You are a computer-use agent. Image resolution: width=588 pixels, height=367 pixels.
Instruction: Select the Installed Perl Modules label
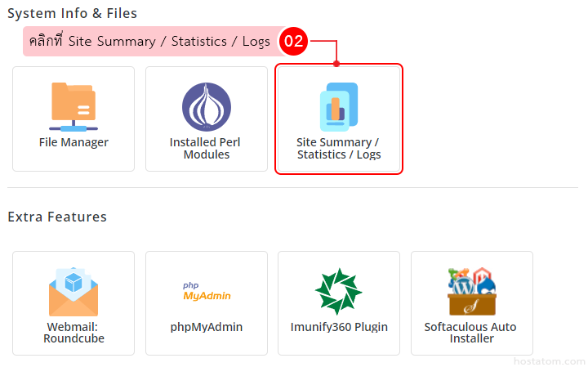tap(205, 148)
